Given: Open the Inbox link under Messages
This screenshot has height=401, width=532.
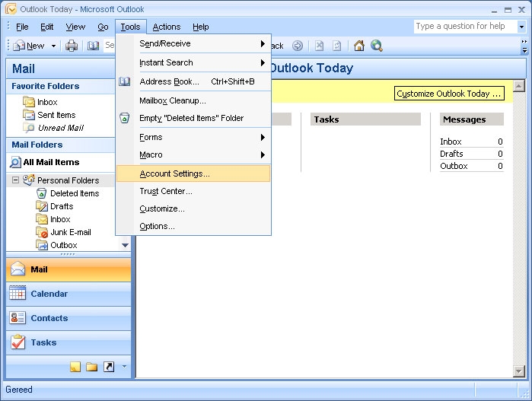Looking at the screenshot, I should (x=451, y=142).
